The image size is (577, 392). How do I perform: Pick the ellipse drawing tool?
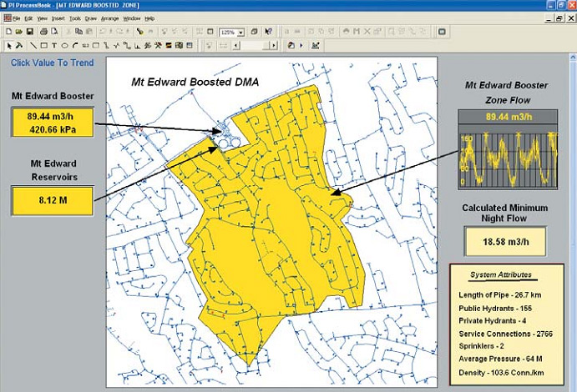pos(64,46)
